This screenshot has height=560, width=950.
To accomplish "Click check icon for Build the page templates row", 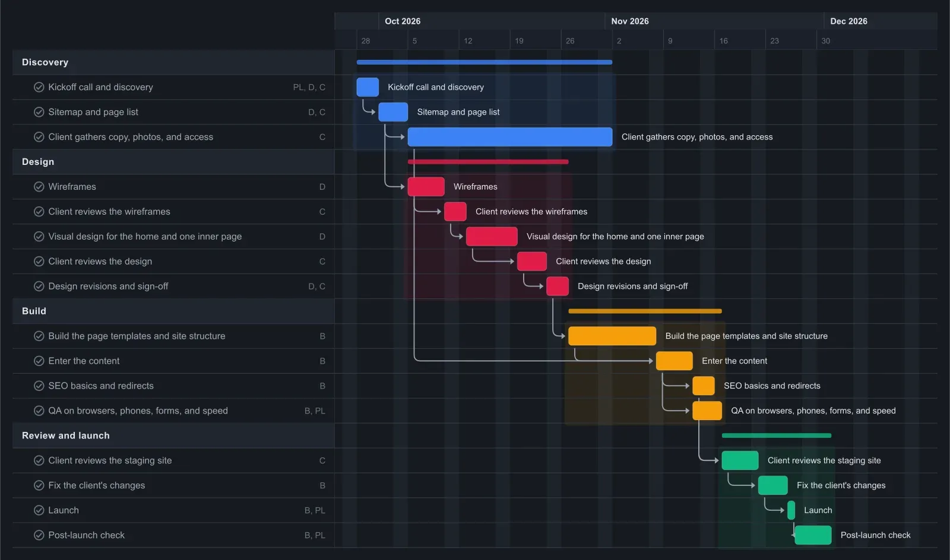I will 39,336.
